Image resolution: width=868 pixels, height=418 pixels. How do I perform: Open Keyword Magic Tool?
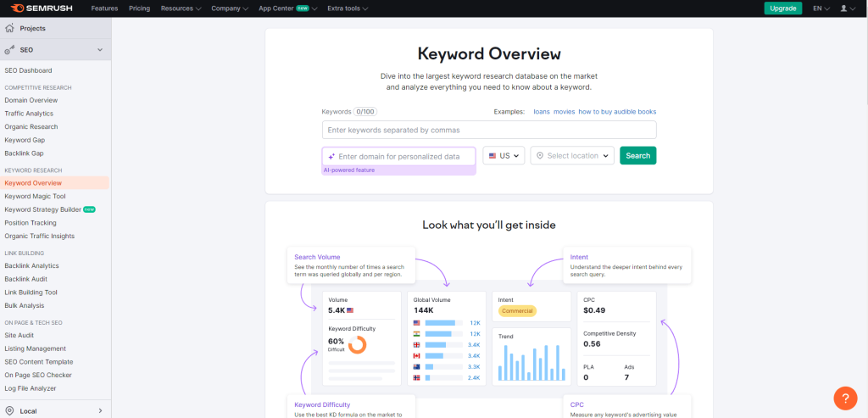[35, 196]
